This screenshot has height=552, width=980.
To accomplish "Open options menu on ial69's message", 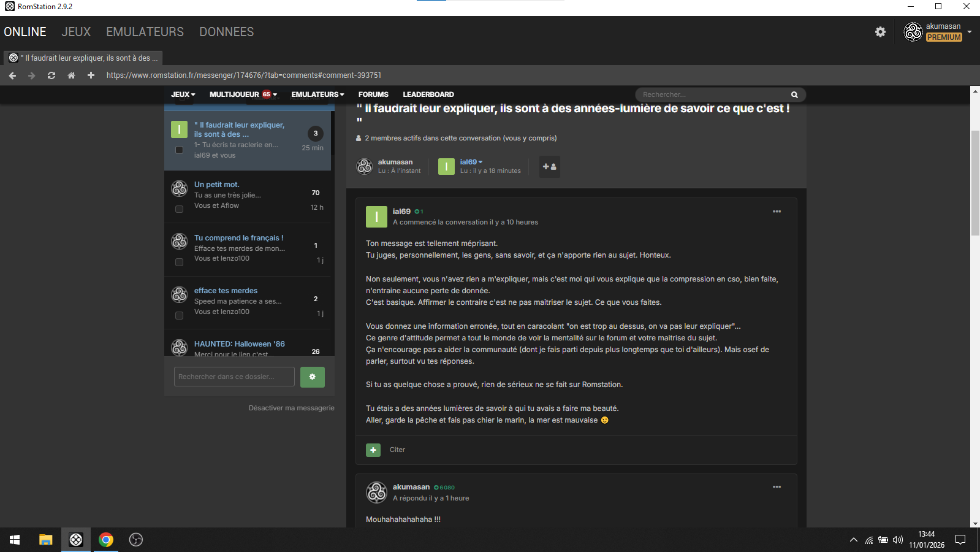I will (777, 212).
